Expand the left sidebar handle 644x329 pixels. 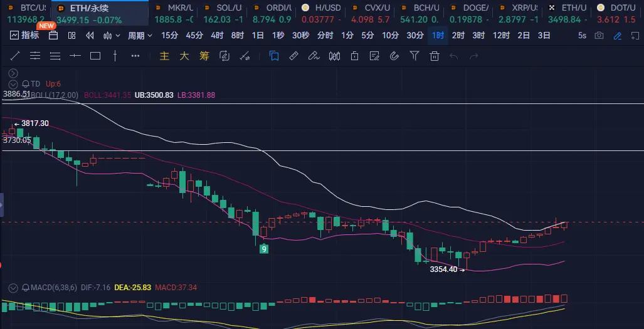[x=2, y=205]
